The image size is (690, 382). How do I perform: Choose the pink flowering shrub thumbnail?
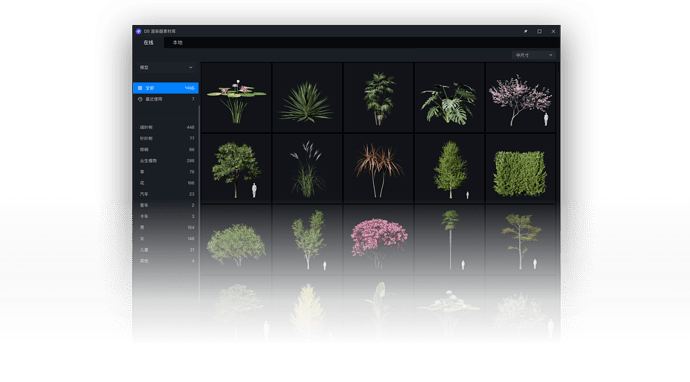pos(378,240)
